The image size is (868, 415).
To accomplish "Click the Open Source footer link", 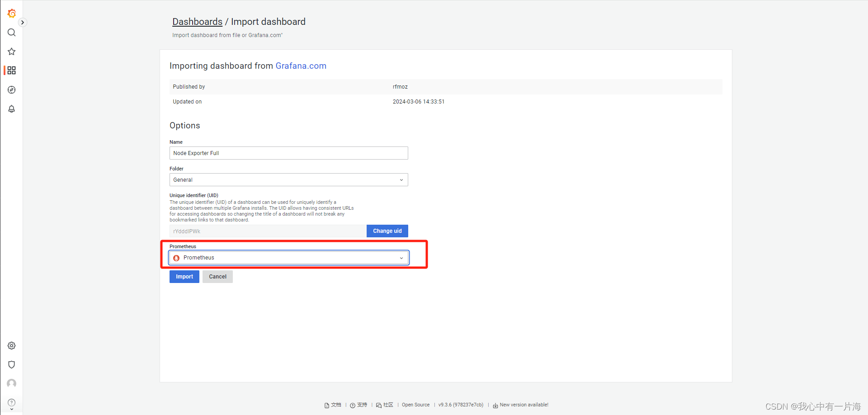I will click(x=416, y=405).
